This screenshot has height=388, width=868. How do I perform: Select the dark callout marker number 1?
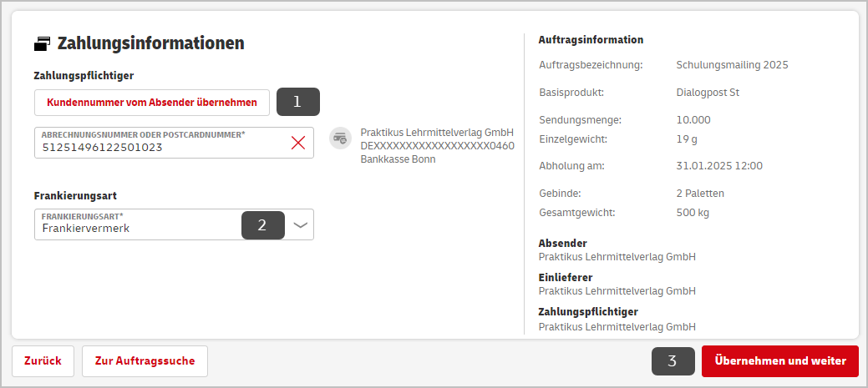click(297, 102)
